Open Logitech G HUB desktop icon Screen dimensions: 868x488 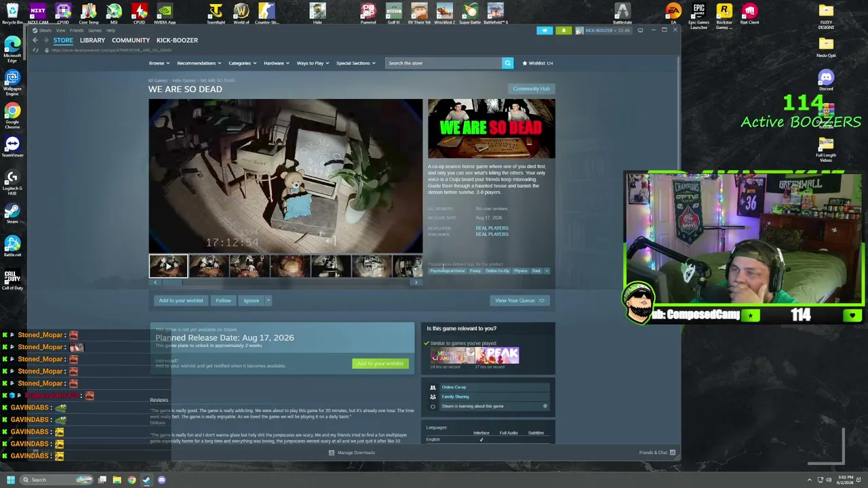pyautogui.click(x=12, y=182)
